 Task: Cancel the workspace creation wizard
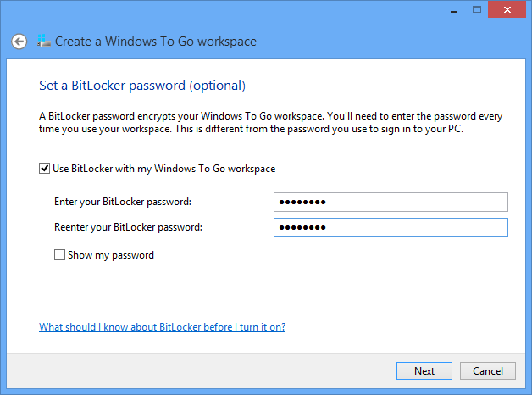click(488, 371)
